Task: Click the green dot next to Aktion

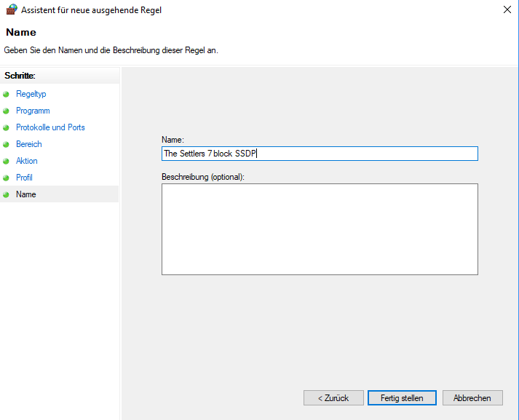Action: 7,162
